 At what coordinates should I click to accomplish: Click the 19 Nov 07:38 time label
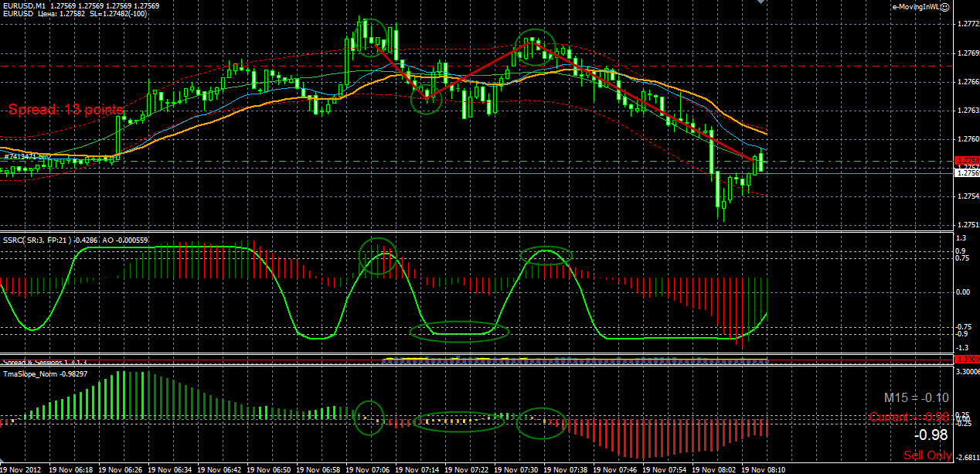pyautogui.click(x=566, y=469)
